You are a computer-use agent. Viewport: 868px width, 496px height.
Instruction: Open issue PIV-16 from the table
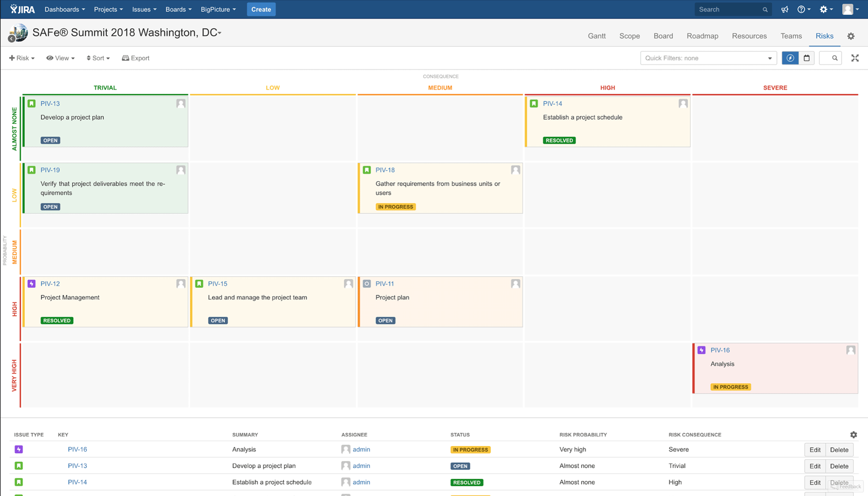click(x=77, y=449)
